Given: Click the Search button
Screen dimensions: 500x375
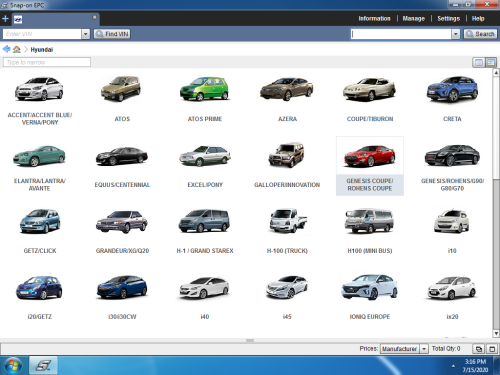Looking at the screenshot, I should [480, 34].
